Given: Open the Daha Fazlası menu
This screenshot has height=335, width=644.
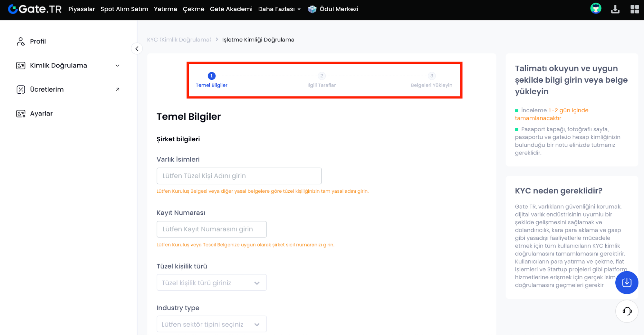Looking at the screenshot, I should click(x=279, y=9).
